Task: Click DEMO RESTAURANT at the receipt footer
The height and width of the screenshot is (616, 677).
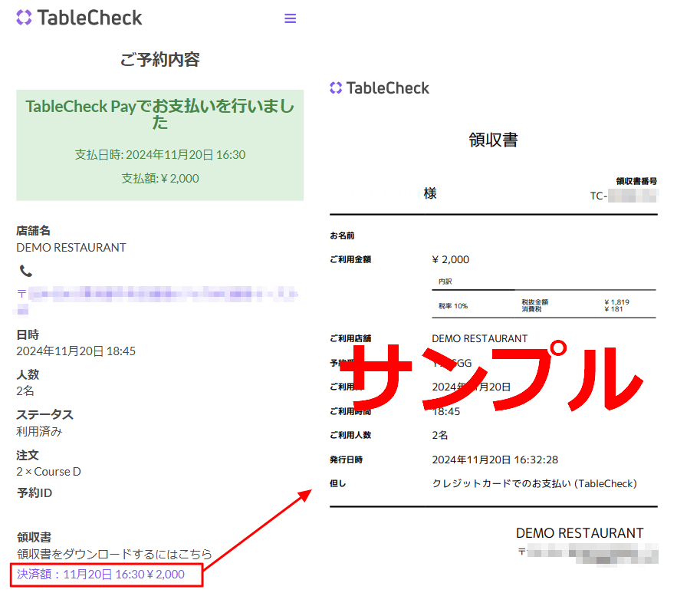Action: pyautogui.click(x=580, y=533)
